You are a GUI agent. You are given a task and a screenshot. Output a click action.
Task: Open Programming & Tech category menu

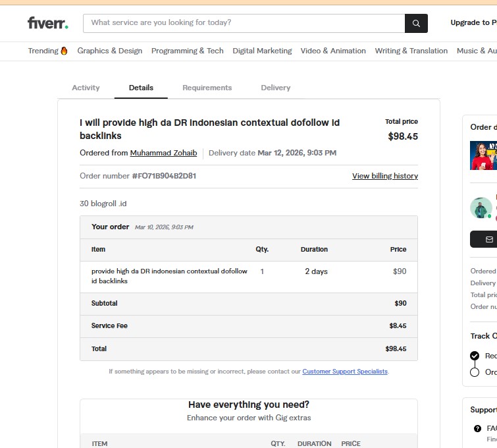click(188, 51)
